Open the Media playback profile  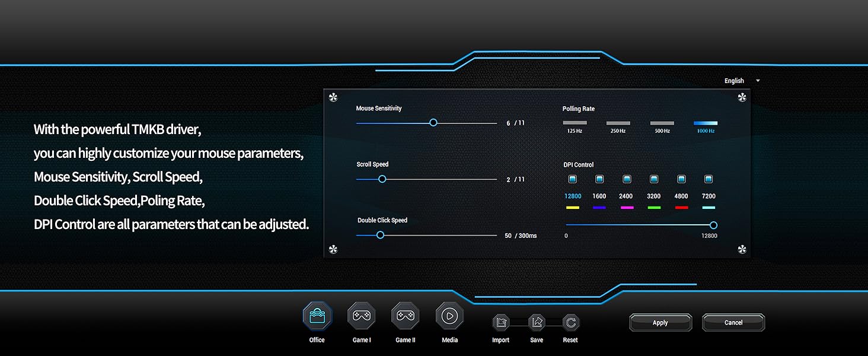click(x=449, y=317)
